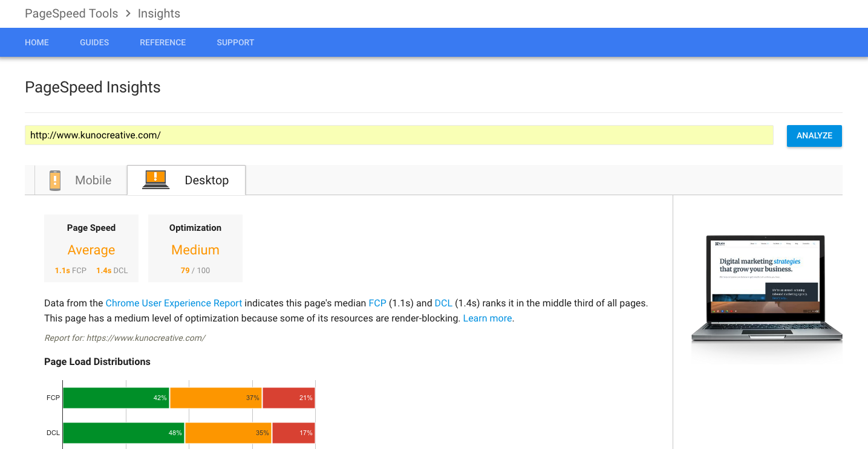
Task: Follow the DCL link in description
Action: [x=443, y=303]
